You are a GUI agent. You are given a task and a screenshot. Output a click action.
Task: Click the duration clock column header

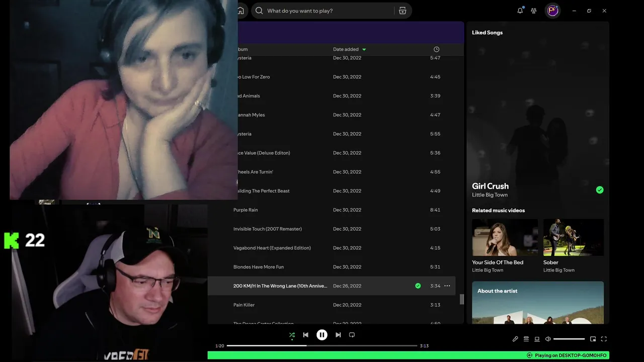click(x=436, y=49)
